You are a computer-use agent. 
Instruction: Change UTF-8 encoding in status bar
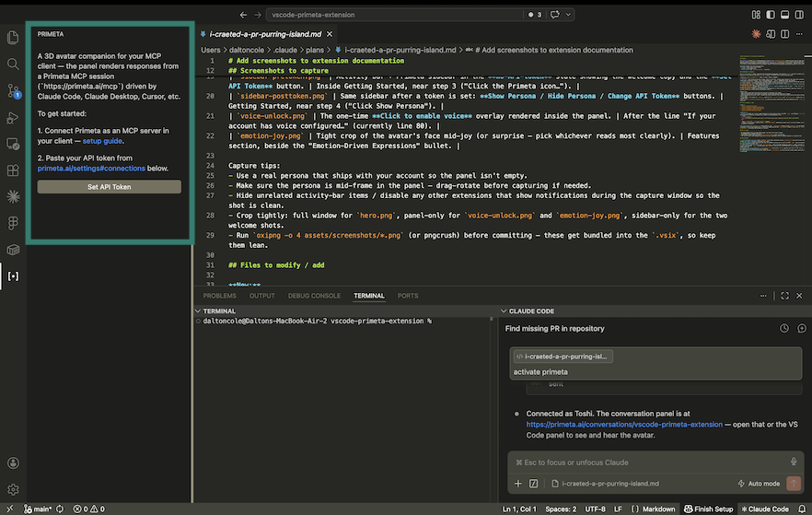point(595,509)
